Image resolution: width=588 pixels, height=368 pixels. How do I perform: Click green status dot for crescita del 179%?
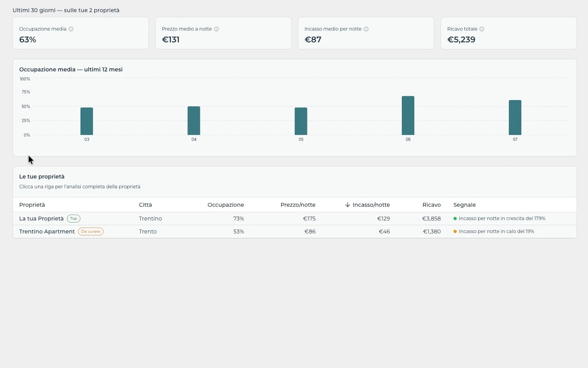[x=455, y=219]
